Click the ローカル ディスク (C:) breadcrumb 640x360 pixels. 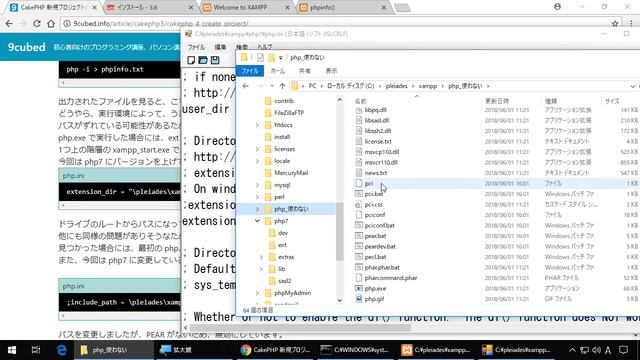(351, 86)
